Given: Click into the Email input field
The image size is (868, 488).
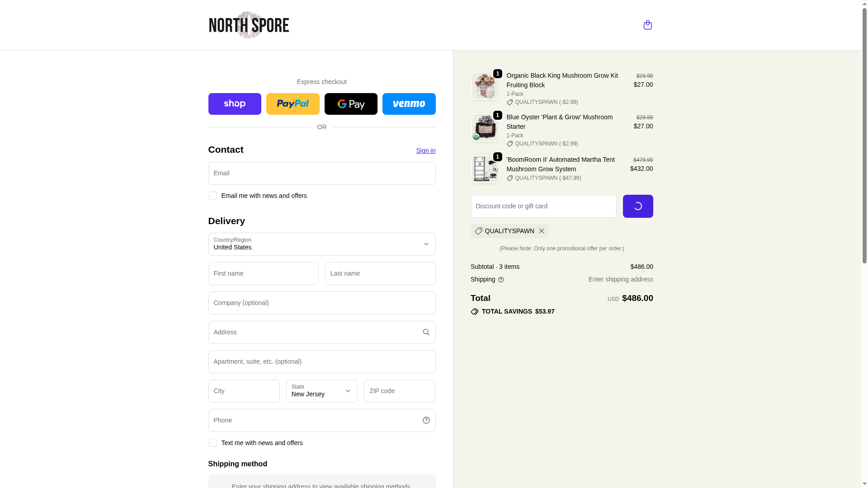Looking at the screenshot, I should [322, 173].
